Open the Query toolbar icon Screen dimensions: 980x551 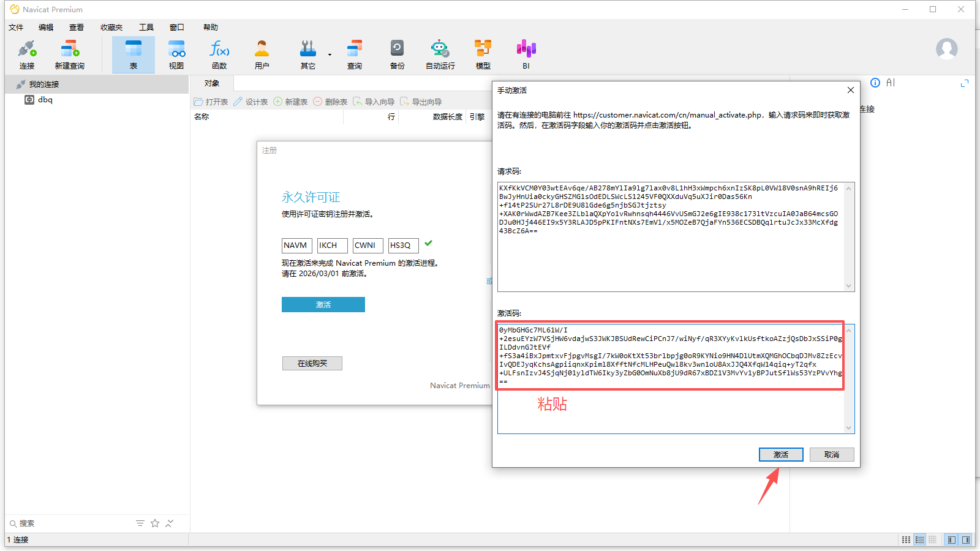354,54
